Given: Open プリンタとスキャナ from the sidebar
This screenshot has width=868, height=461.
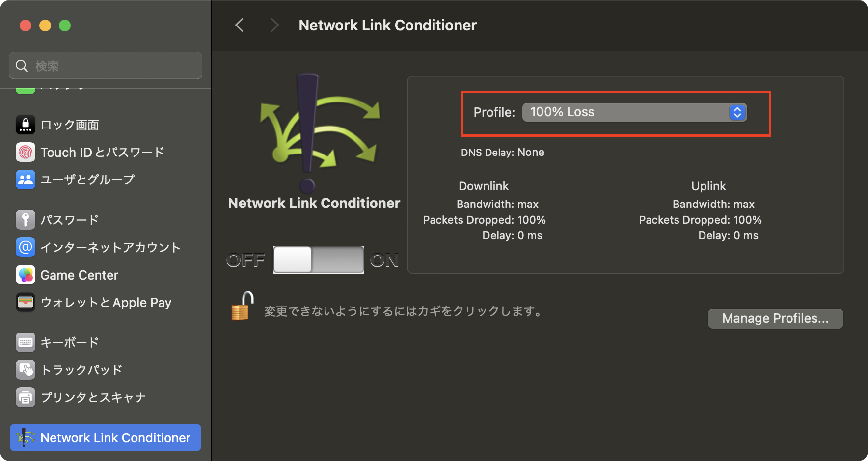Looking at the screenshot, I should point(25,398).
